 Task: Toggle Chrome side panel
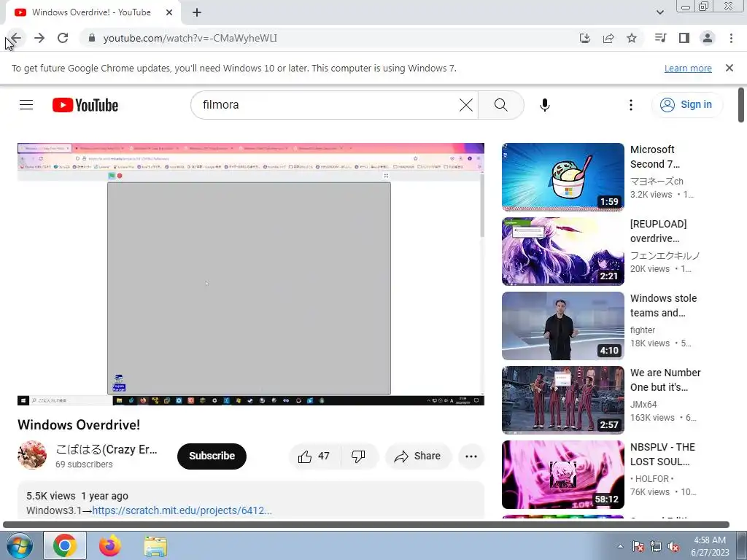point(684,38)
